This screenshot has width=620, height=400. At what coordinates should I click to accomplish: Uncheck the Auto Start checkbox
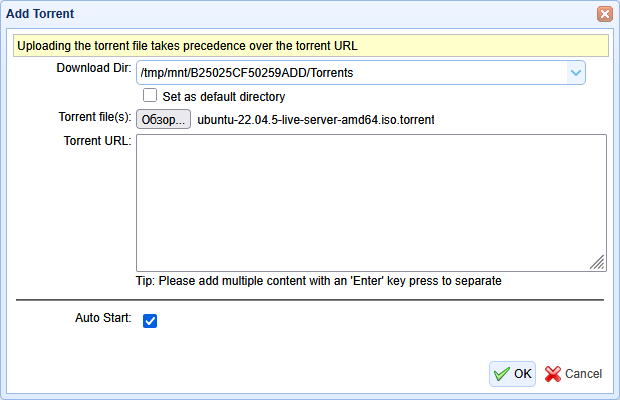[x=150, y=321]
